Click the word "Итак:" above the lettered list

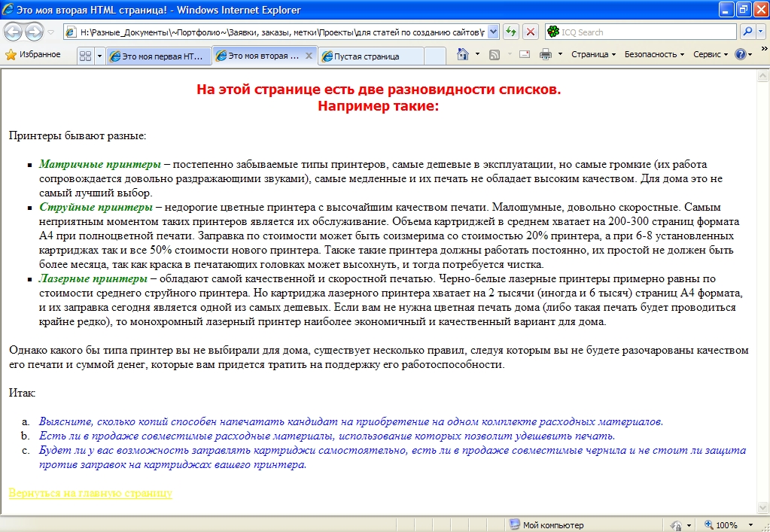22,393
